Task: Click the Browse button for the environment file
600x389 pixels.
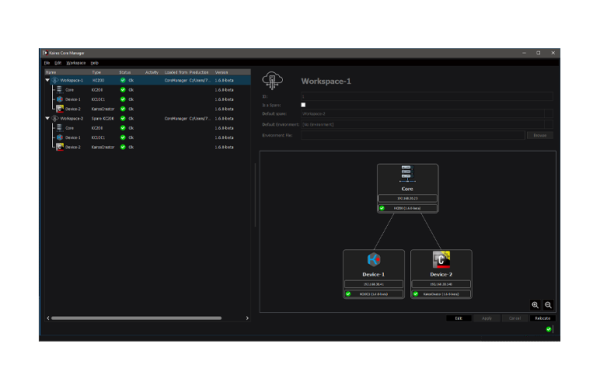Action: [x=540, y=135]
